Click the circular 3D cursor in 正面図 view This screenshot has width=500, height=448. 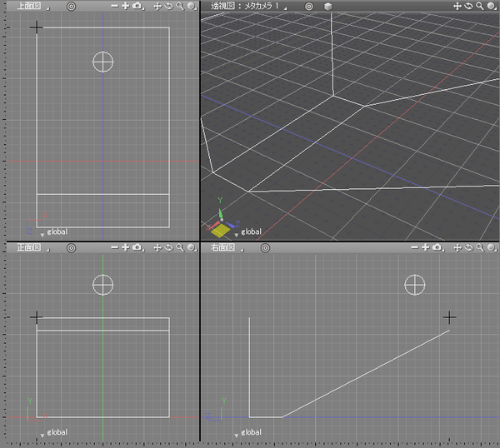click(103, 285)
